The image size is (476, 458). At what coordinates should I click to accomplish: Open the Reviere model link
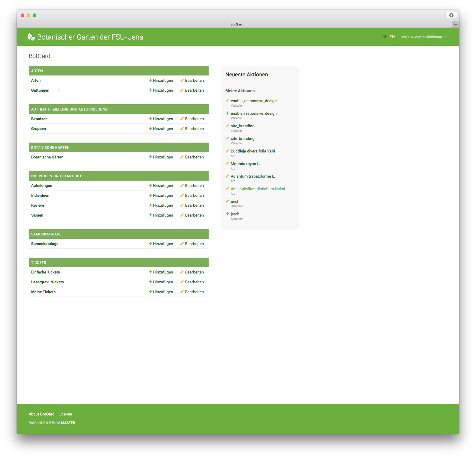(x=38, y=205)
